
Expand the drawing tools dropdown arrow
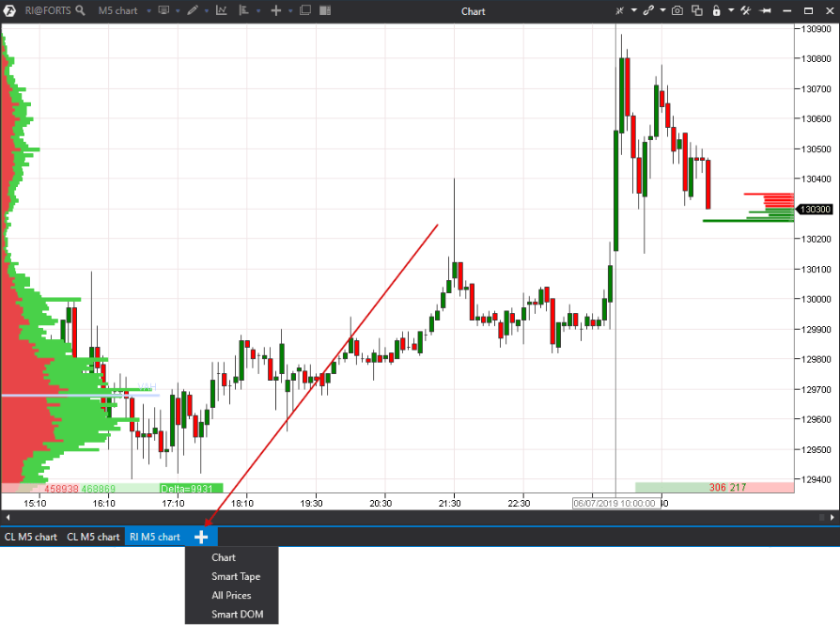206,10
